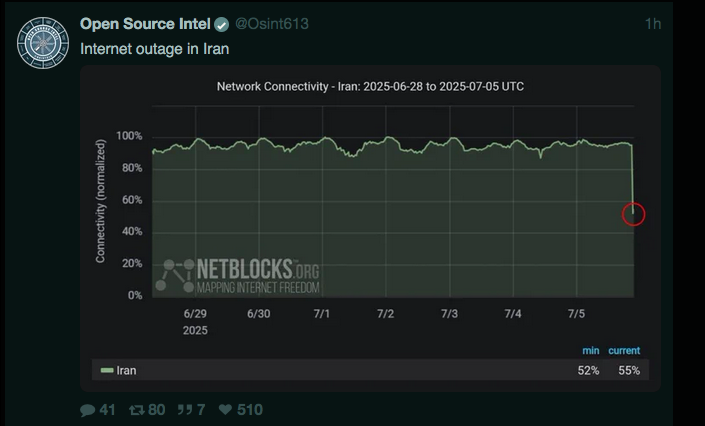Image resolution: width=705 pixels, height=426 pixels.
Task: Click the verified badge next to Open Source Intel
Action: 221,24
